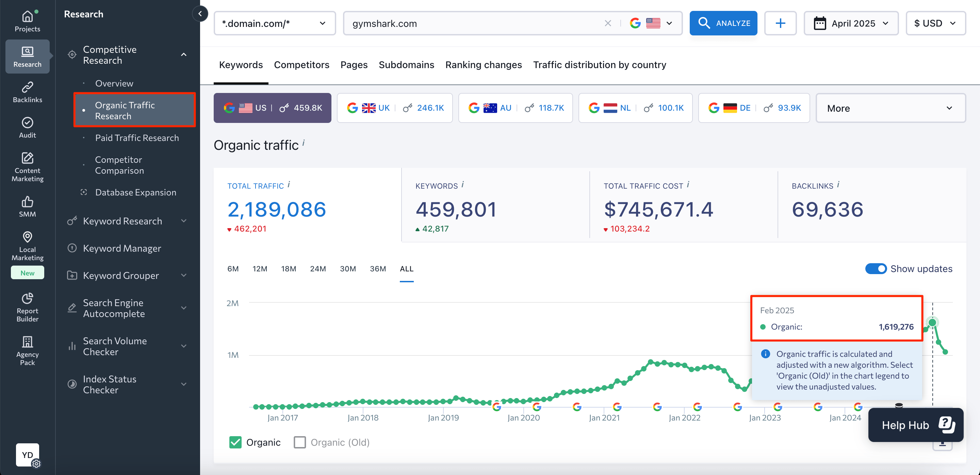Check the Organic (Old) legend checkbox

[x=300, y=442]
